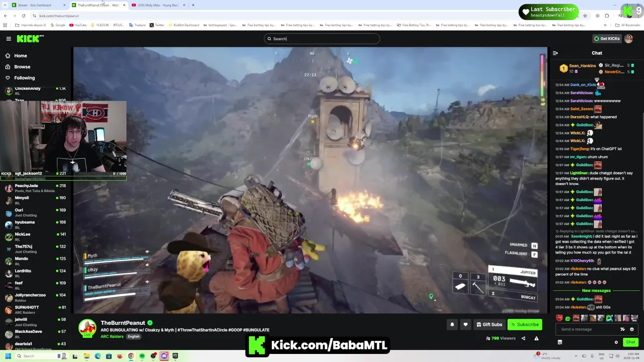Click TheBurntPeanut channel name
The image size is (644, 362).
tap(123, 323)
